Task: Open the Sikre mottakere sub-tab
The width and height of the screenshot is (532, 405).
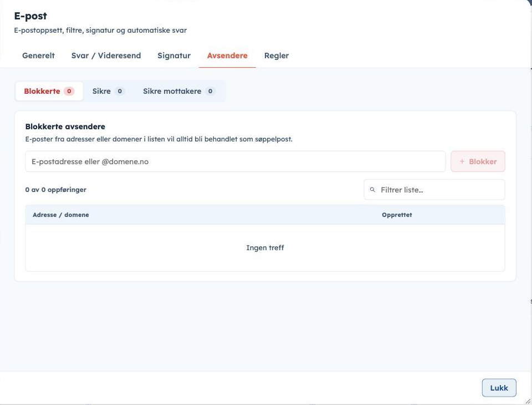Action: tap(179, 91)
